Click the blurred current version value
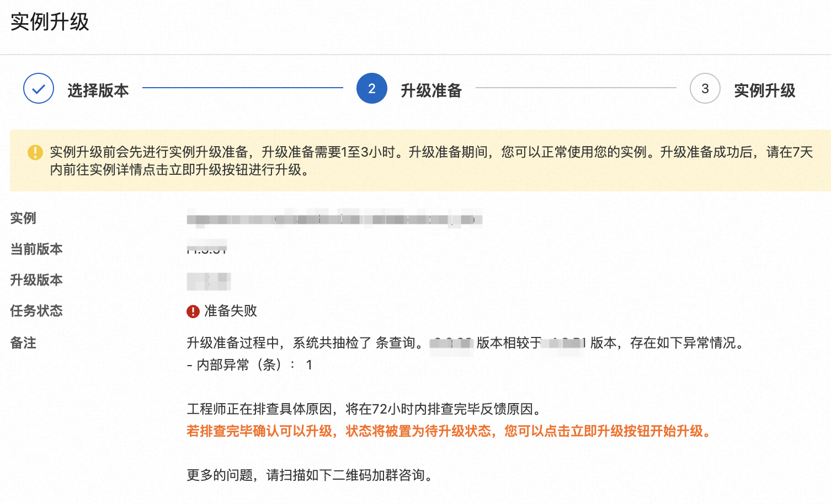 point(207,249)
